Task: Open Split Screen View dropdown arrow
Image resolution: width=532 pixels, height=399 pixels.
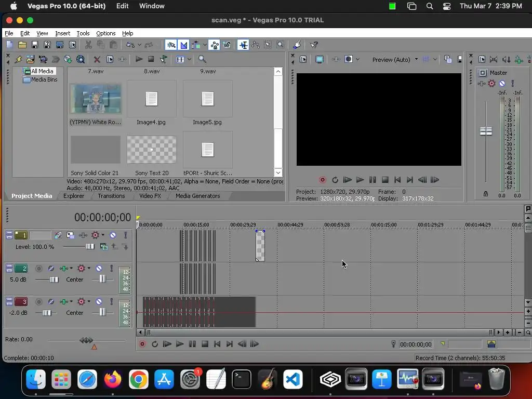Action: (x=357, y=59)
